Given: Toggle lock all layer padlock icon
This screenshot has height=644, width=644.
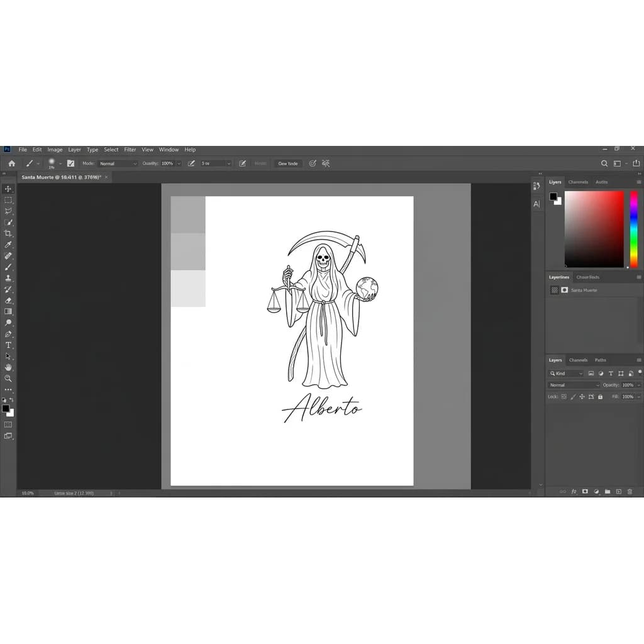Looking at the screenshot, I should pyautogui.click(x=601, y=397).
